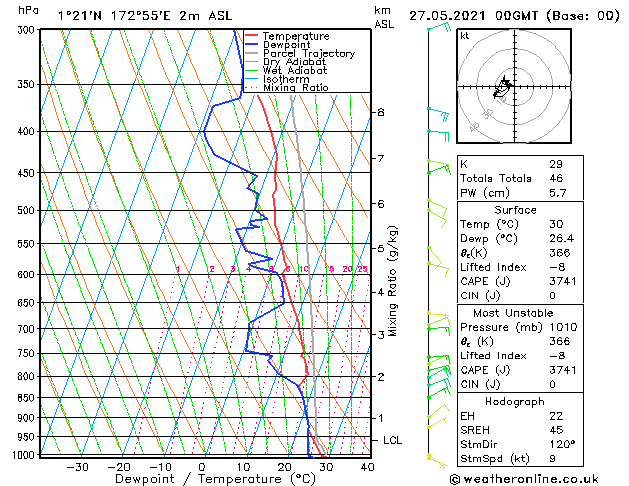The height and width of the screenshot is (486, 629).
Task: Click the mixing ratio 10 line label
Action: (304, 269)
